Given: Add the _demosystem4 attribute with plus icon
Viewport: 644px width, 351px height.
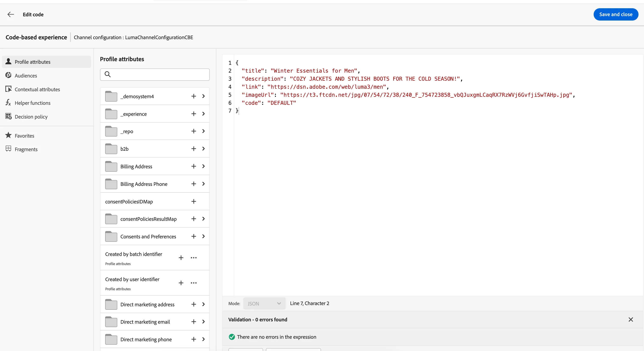Looking at the screenshot, I should coord(194,96).
